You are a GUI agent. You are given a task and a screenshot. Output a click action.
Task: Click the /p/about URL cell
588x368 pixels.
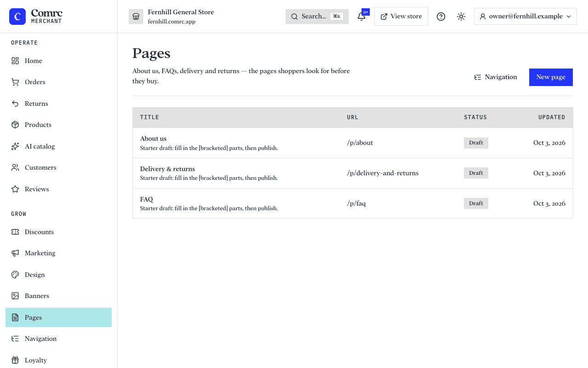[x=360, y=143]
